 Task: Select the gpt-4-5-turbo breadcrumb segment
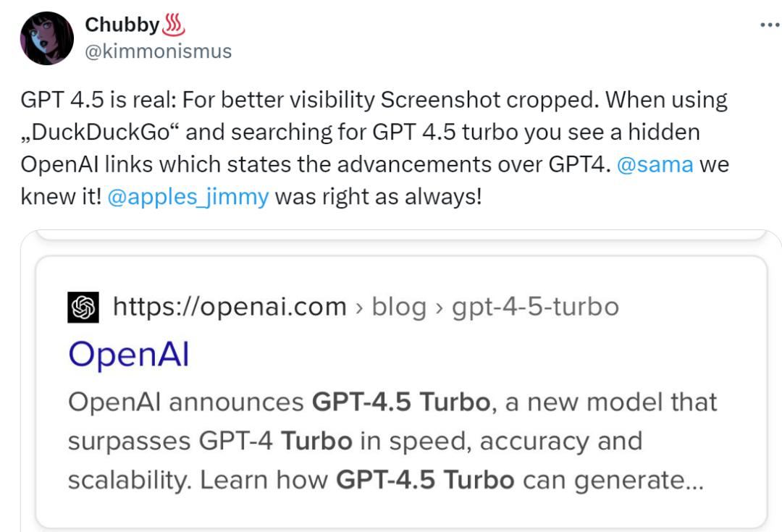[535, 306]
